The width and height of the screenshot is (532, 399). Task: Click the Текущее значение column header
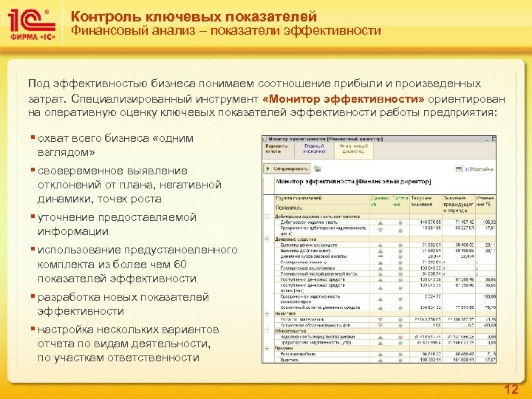point(425,204)
